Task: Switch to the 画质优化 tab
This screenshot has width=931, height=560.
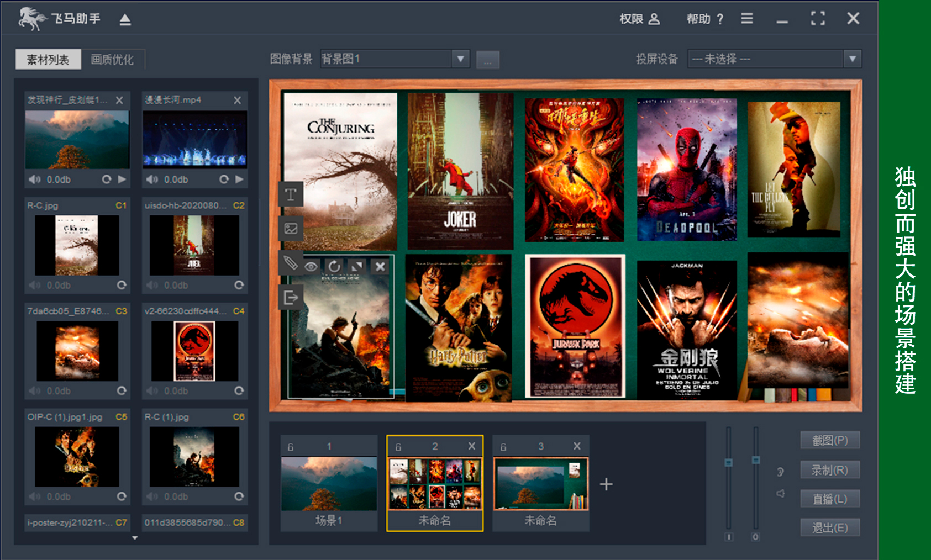Action: (112, 60)
